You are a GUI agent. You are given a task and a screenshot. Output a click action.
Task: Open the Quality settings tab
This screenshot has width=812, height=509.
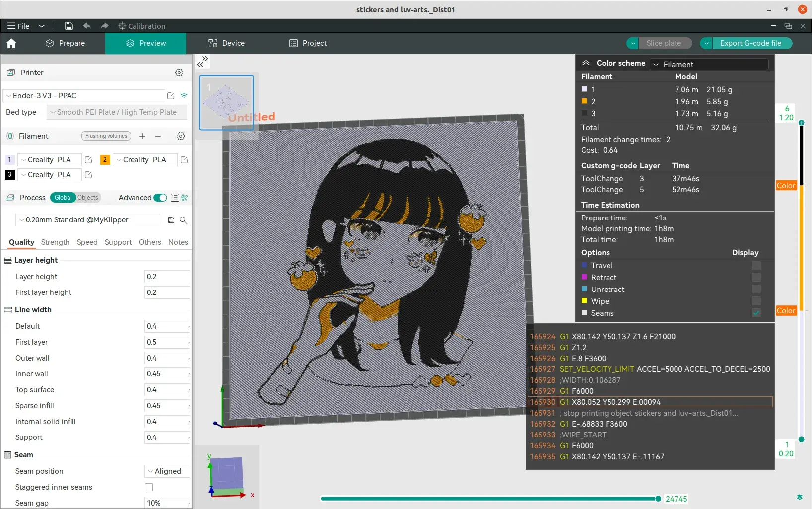coord(21,242)
